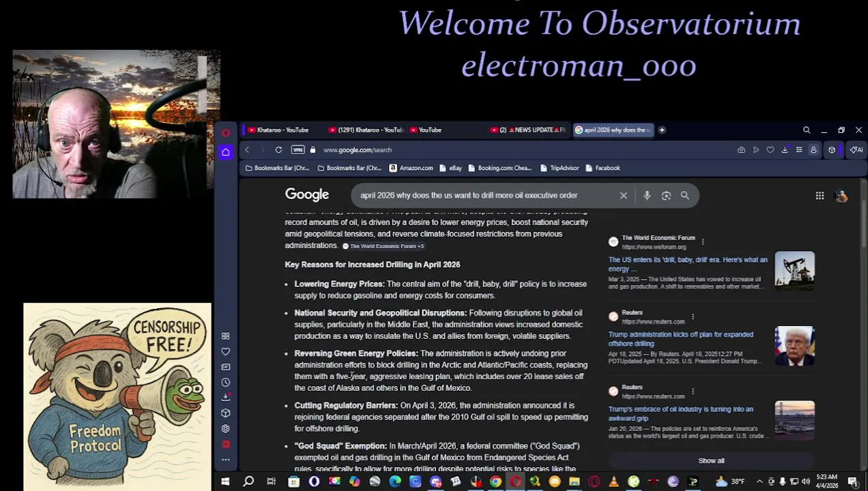Go back to the previous page

[x=247, y=150]
